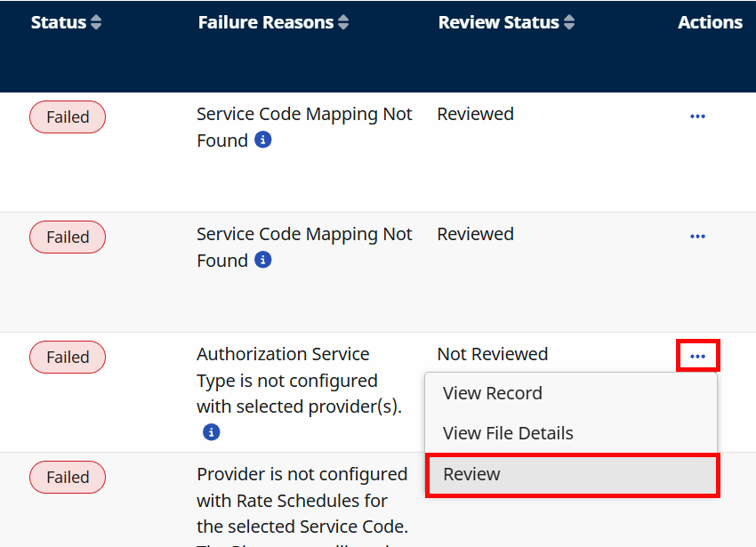Choose View File Details menu option
Screen dimensions: 756x547
(508, 433)
